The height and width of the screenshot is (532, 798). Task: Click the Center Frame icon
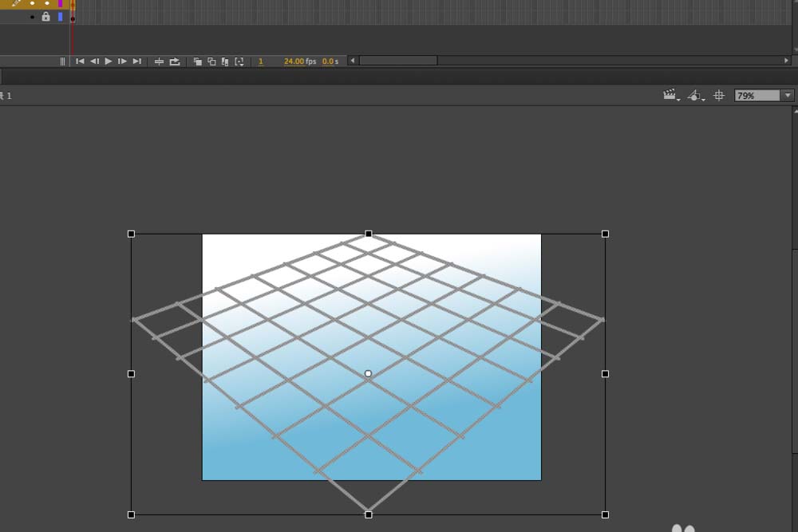[x=159, y=61]
